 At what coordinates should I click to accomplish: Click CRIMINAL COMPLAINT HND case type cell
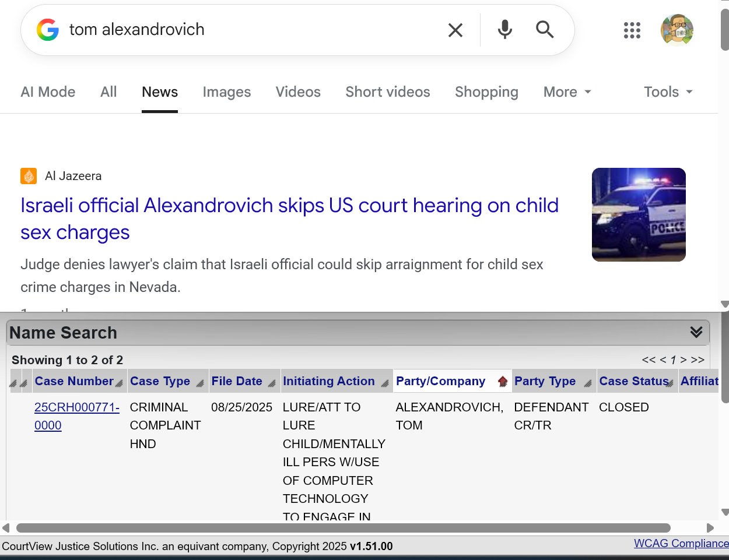tap(166, 425)
